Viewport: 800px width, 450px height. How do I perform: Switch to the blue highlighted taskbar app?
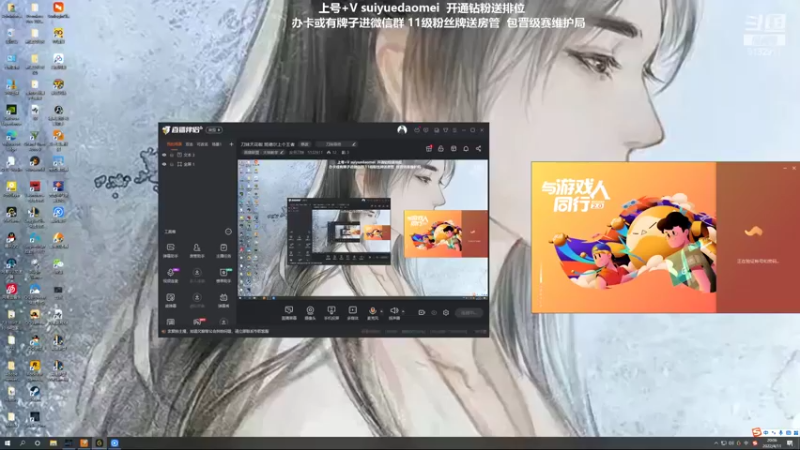[114, 443]
